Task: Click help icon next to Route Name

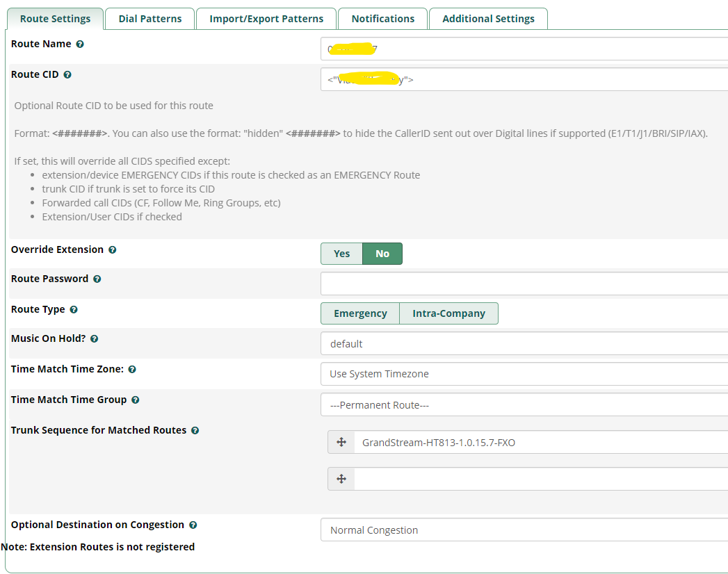Action: pos(80,44)
